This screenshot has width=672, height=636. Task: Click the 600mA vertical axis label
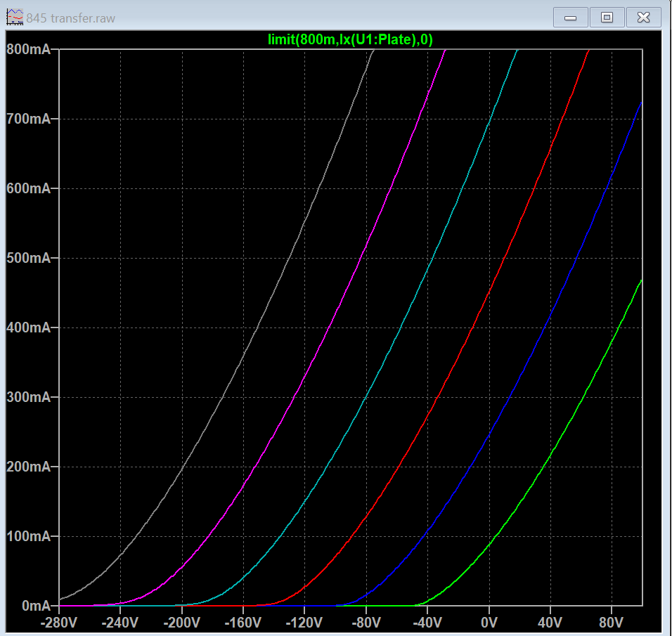[29, 188]
